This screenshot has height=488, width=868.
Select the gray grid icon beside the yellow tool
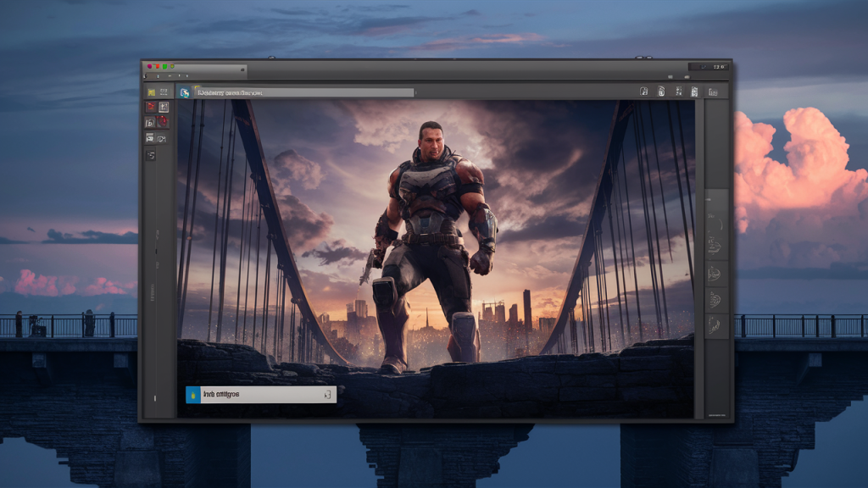point(163,91)
